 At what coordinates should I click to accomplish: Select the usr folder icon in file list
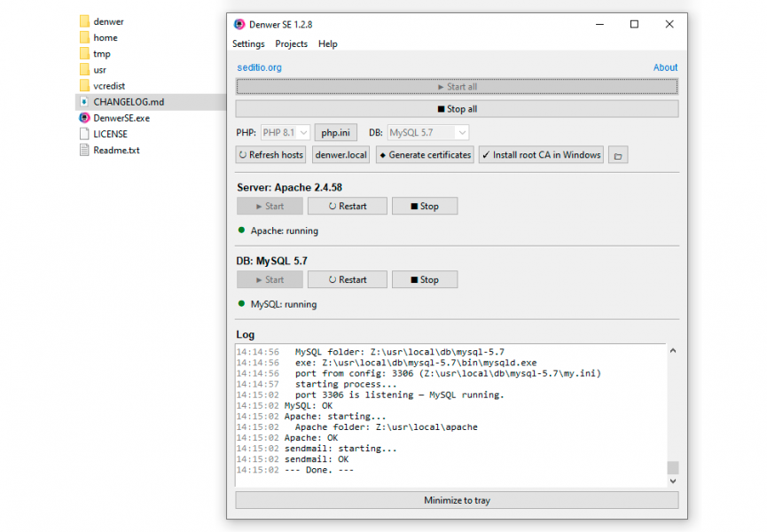[84, 69]
